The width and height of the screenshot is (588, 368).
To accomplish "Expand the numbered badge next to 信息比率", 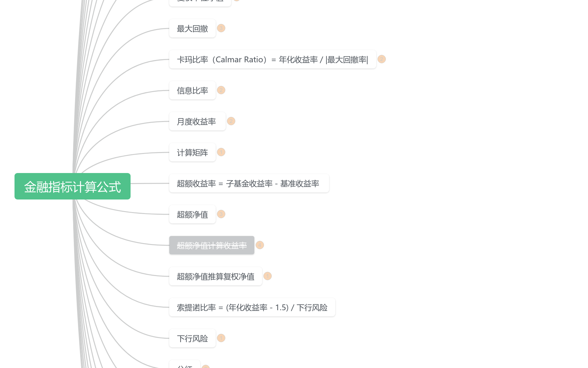I will [x=221, y=90].
